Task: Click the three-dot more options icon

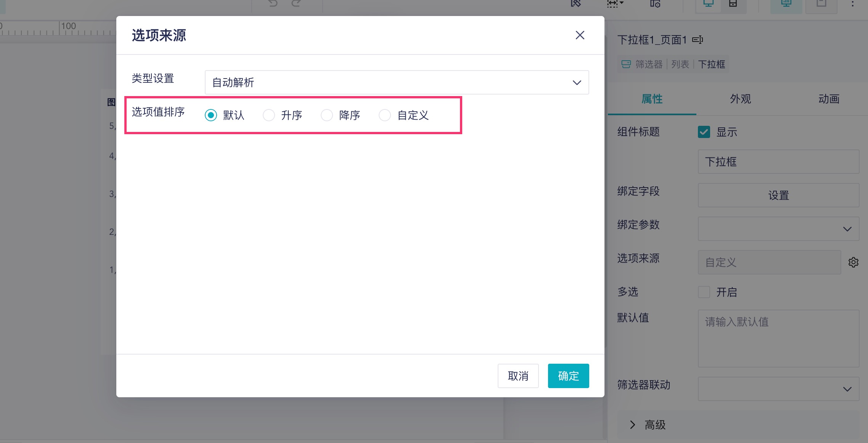Action: tap(853, 4)
